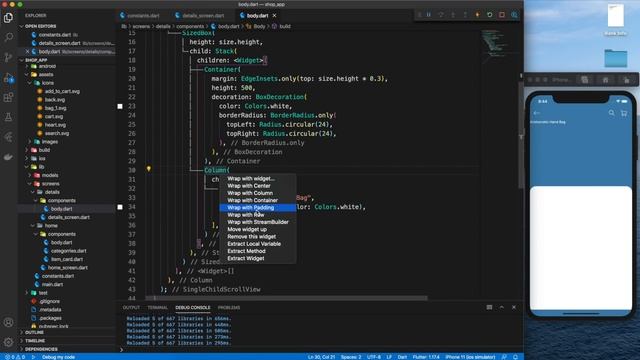
Task: Open the Explorer view in activity bar
Action: coord(8,18)
